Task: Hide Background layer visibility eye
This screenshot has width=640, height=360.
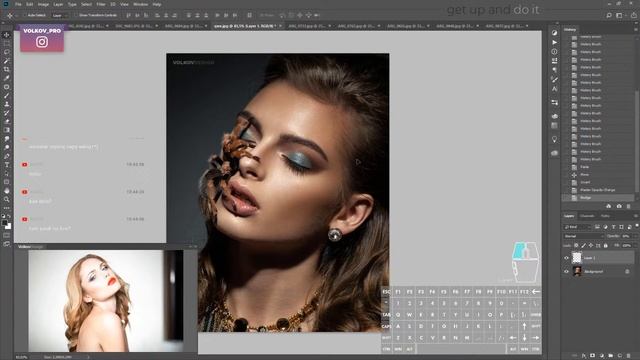Action: 567,271
